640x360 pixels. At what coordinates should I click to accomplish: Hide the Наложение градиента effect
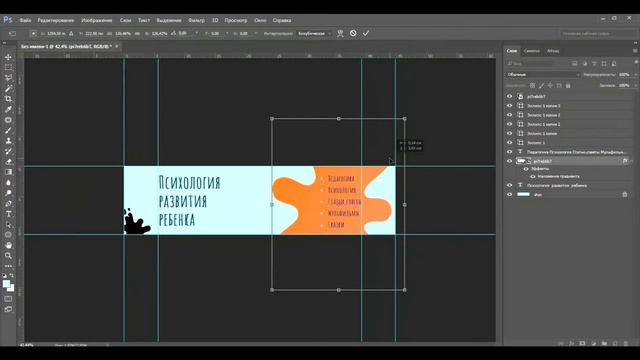(x=533, y=176)
